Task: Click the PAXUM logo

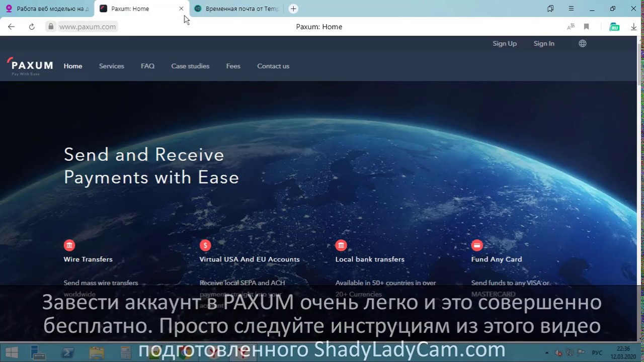Action: [x=30, y=66]
